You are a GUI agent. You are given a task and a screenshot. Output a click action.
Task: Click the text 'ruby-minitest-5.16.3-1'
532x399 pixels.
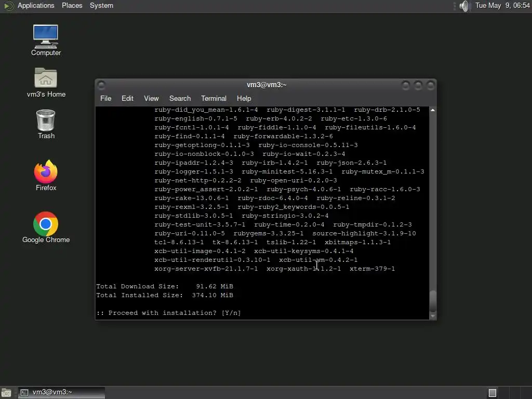coord(287,171)
